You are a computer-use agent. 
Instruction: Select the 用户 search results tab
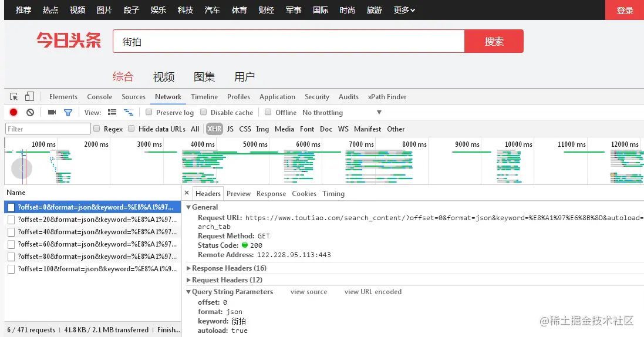coord(244,77)
